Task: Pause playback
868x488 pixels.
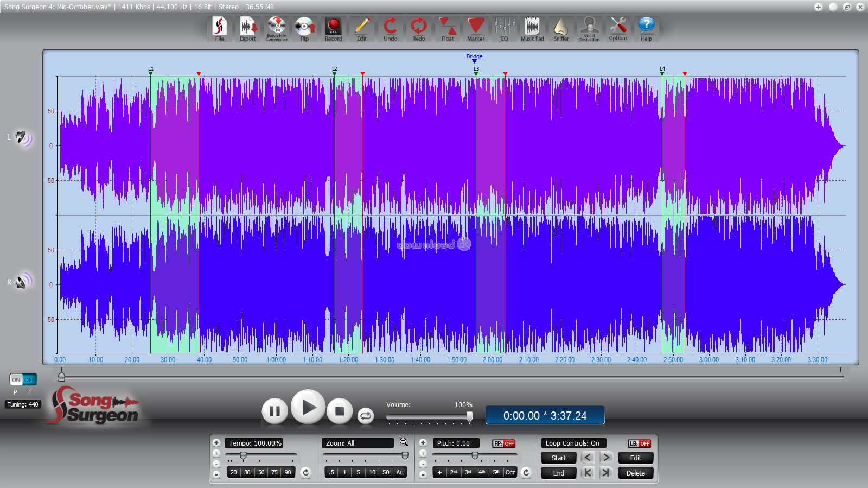Action: (x=275, y=411)
